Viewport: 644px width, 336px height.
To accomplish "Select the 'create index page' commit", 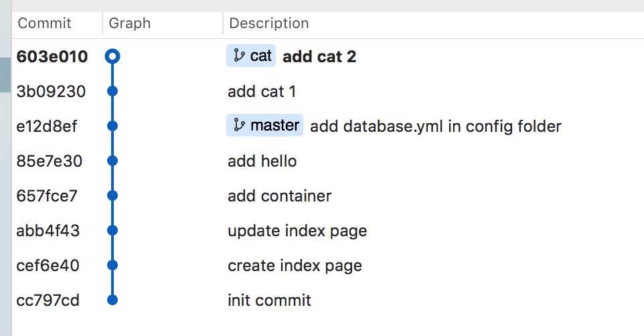I will (295, 266).
